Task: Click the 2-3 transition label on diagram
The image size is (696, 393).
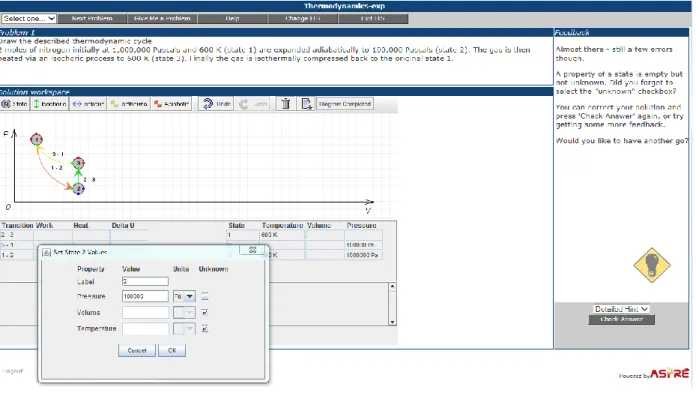Action: point(89,180)
